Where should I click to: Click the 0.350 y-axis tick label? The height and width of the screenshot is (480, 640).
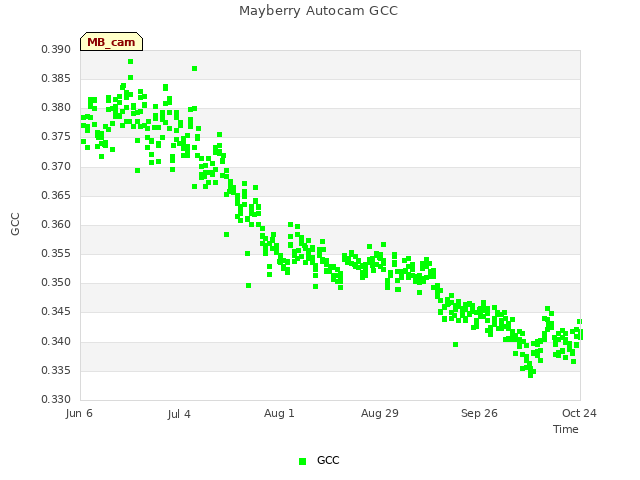pyautogui.click(x=56, y=282)
